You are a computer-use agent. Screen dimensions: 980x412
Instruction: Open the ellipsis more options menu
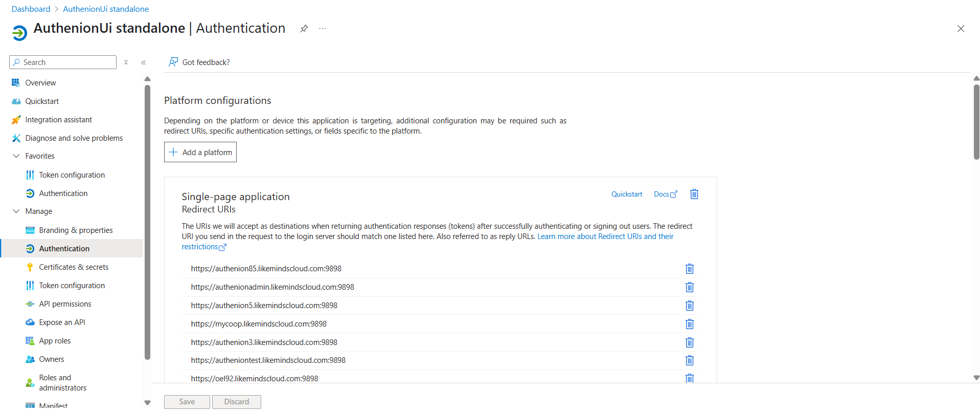pos(323,29)
